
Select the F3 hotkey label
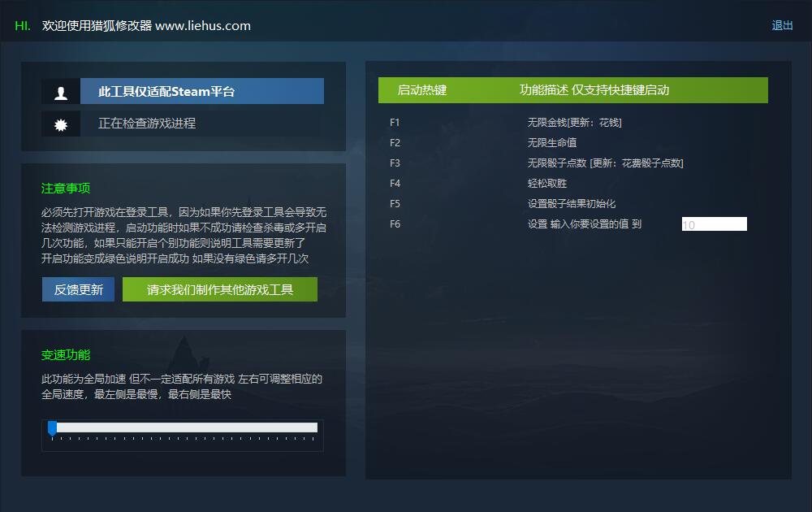(395, 163)
